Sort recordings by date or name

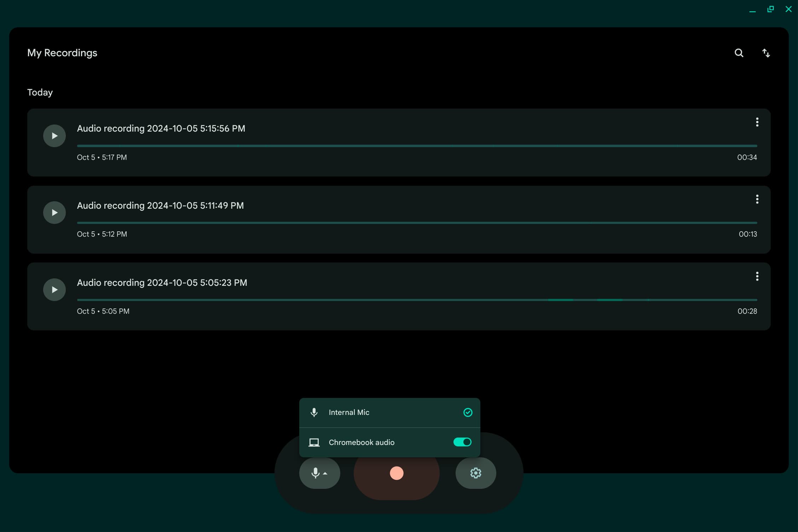point(766,53)
